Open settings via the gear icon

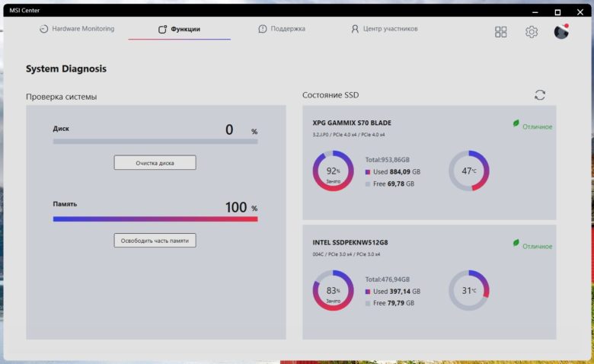[532, 32]
